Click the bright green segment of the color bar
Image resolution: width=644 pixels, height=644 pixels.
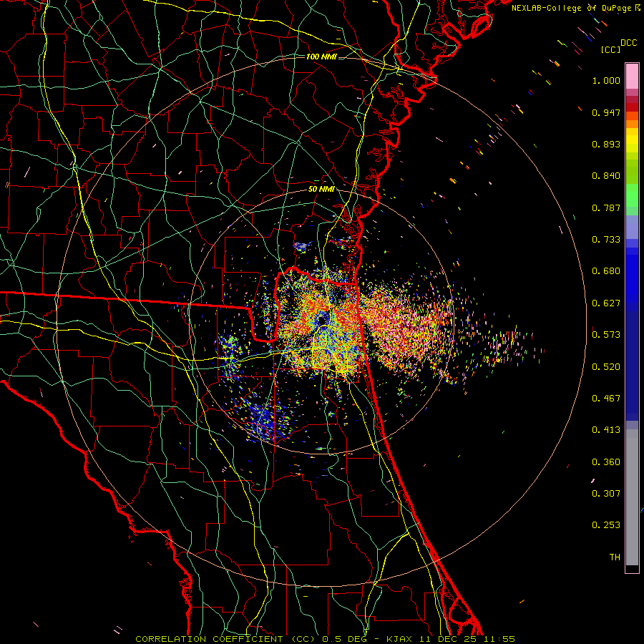coord(632,195)
